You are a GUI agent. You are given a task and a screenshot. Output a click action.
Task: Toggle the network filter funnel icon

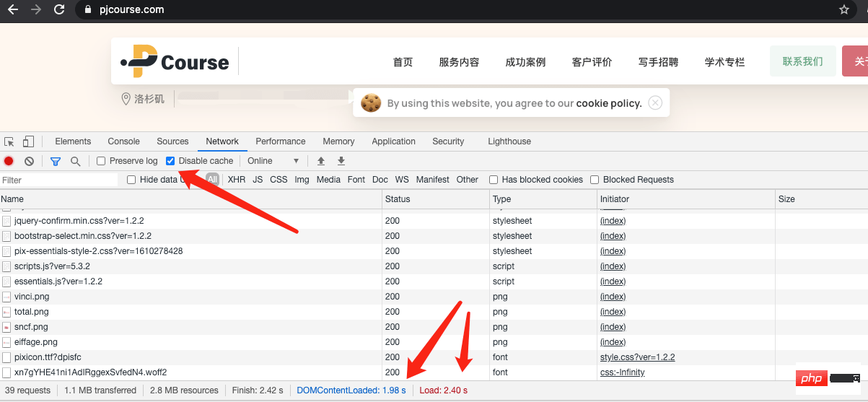click(x=56, y=161)
